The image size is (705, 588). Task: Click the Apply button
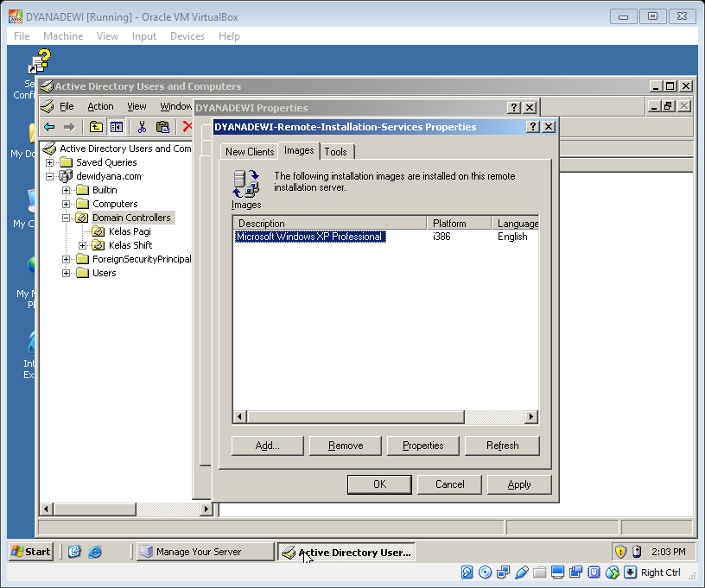click(x=519, y=484)
